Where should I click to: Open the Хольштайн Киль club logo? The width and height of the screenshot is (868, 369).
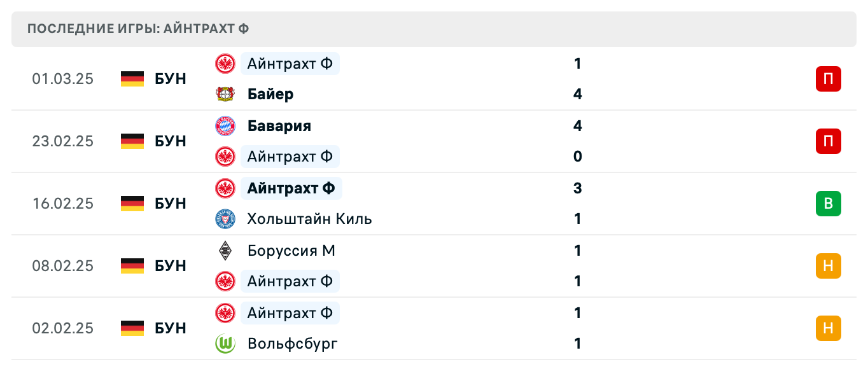225,219
